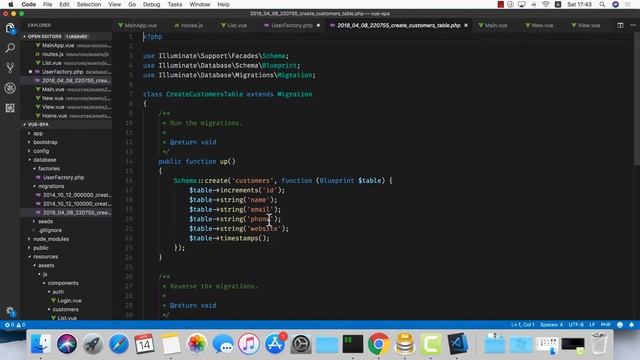The image size is (640, 360).
Task: Open Trash in the dock
Action: click(599, 344)
